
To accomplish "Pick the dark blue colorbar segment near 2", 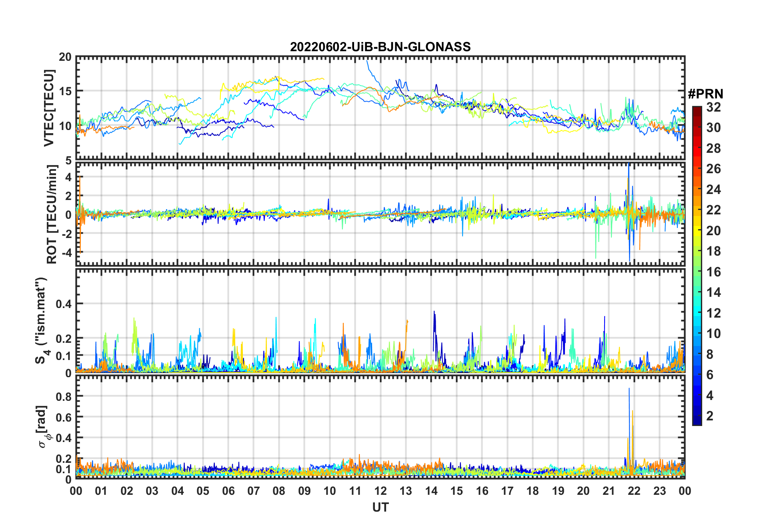I will point(697,416).
